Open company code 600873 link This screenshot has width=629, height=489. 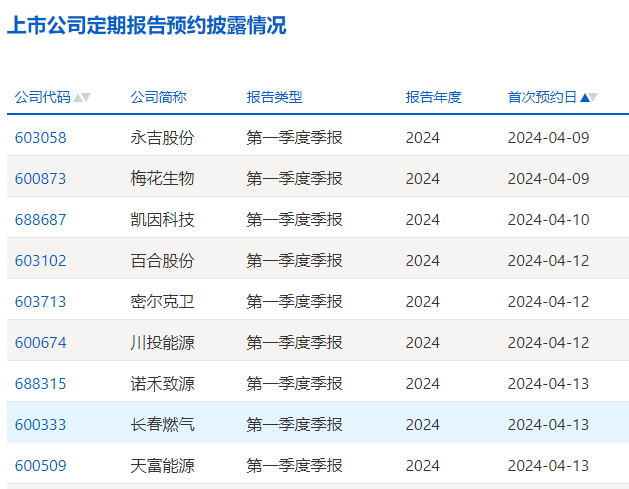(40, 178)
